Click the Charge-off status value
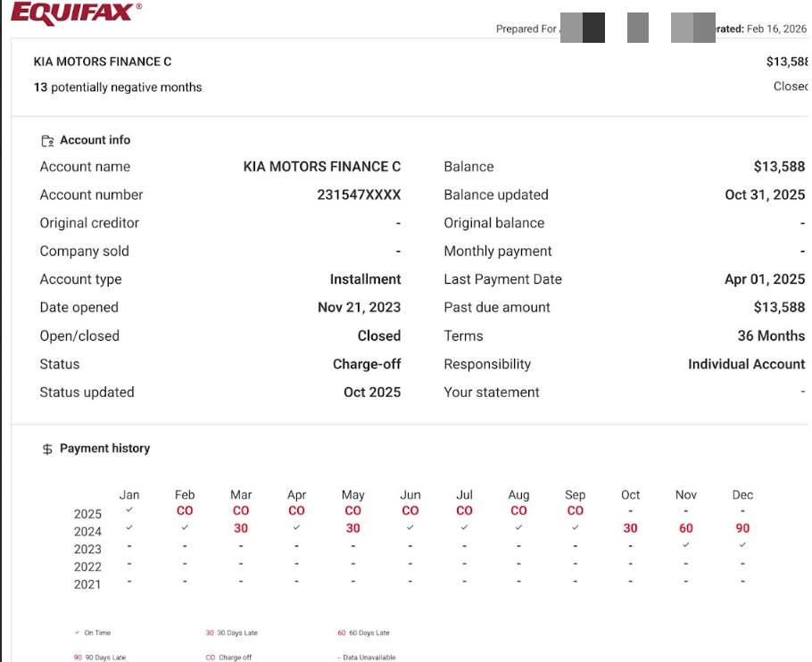The image size is (812, 662). click(x=367, y=364)
